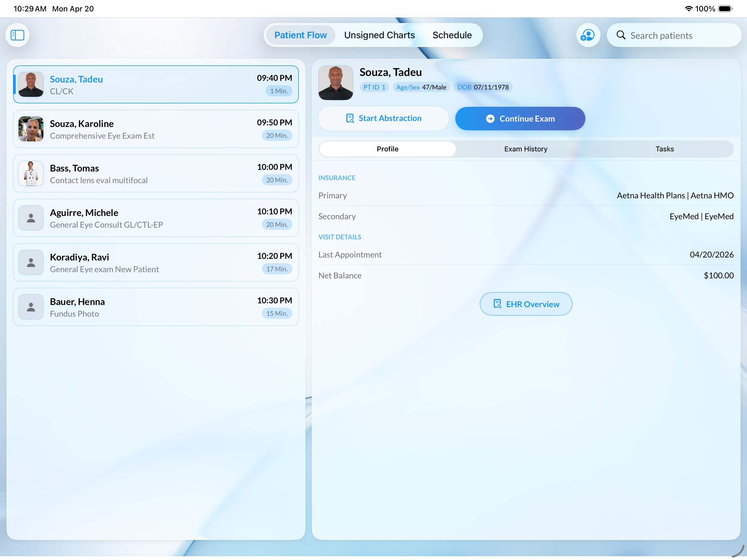The width and height of the screenshot is (747, 560).
Task: Open the Schedule tab
Action: pos(452,35)
